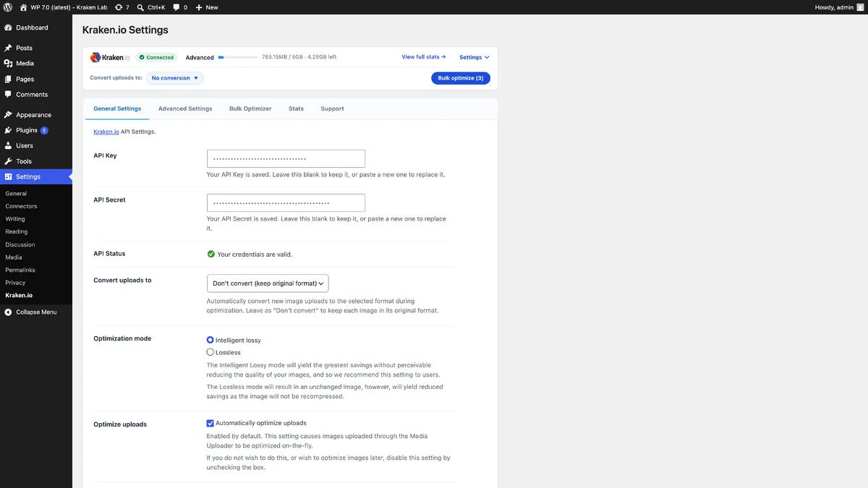Image resolution: width=868 pixels, height=488 pixels.
Task: Follow Kraken.io link in API Settings text
Action: click(106, 132)
